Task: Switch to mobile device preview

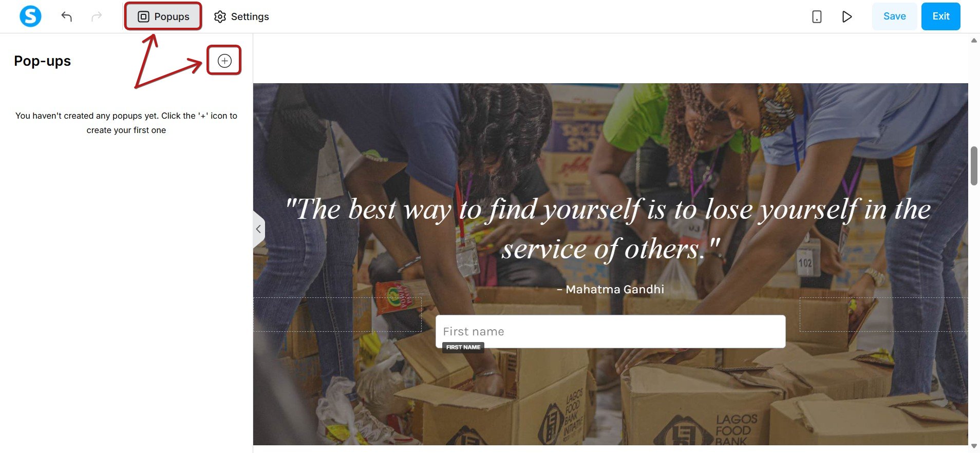Action: click(x=817, y=16)
